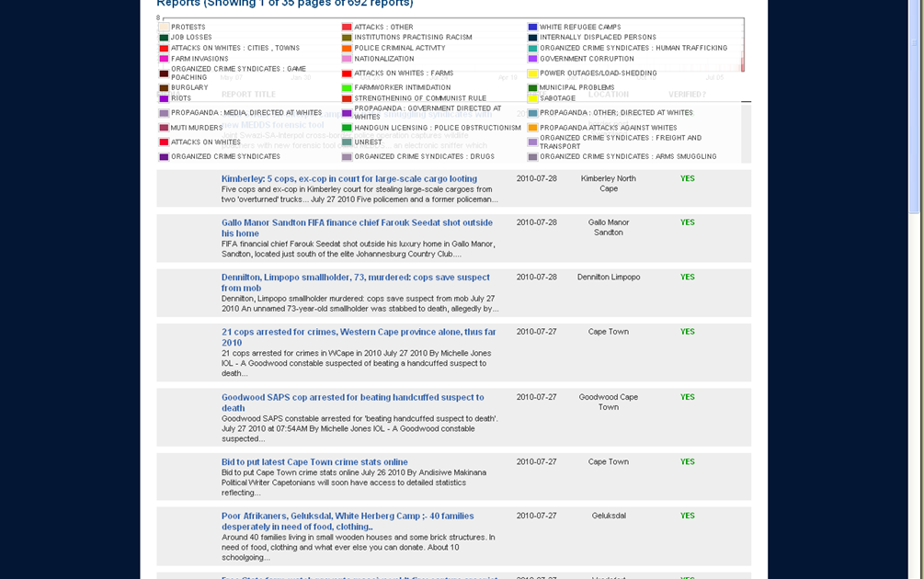Click Cape Town location in crime stats row
Screen dimensions: 924x579
click(x=608, y=461)
